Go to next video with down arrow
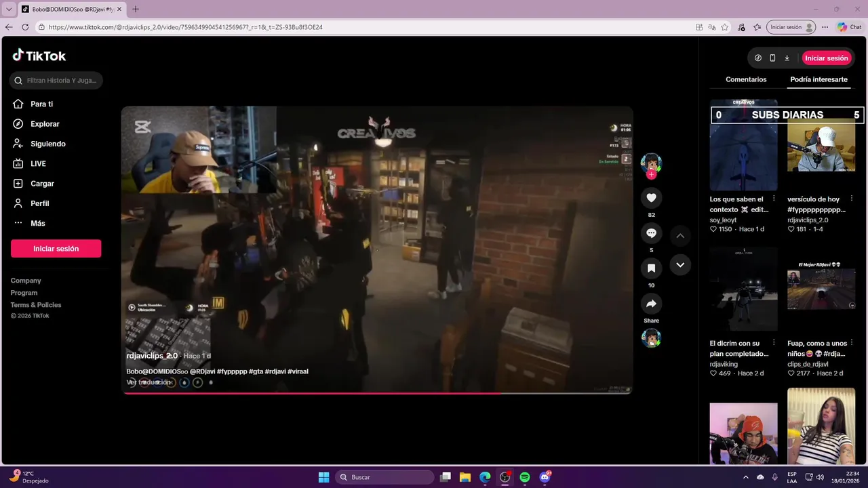 coord(680,265)
